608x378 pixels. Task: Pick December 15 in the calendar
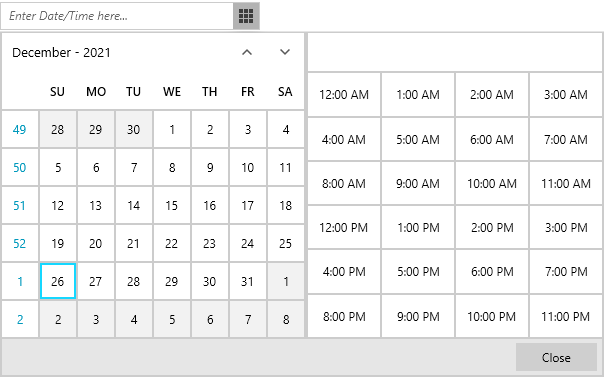pyautogui.click(x=172, y=205)
